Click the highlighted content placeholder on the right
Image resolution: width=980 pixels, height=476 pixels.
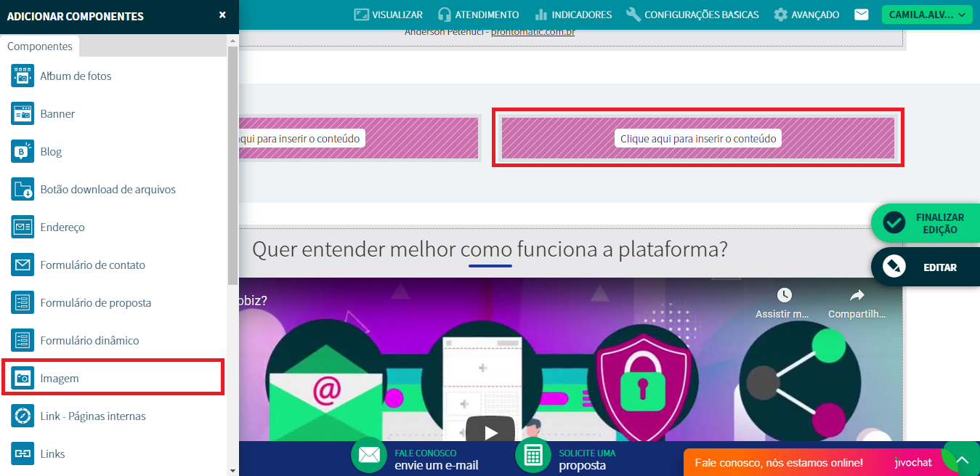pyautogui.click(x=697, y=138)
